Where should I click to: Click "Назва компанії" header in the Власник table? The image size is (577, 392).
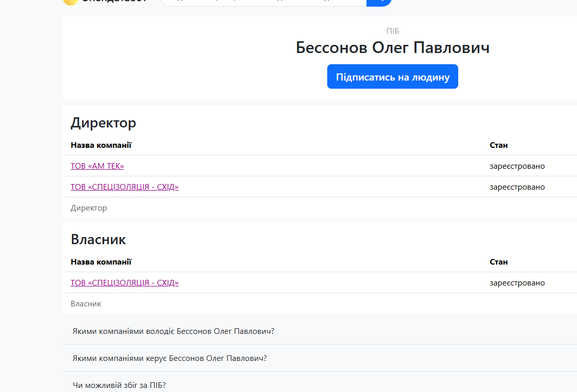point(101,262)
